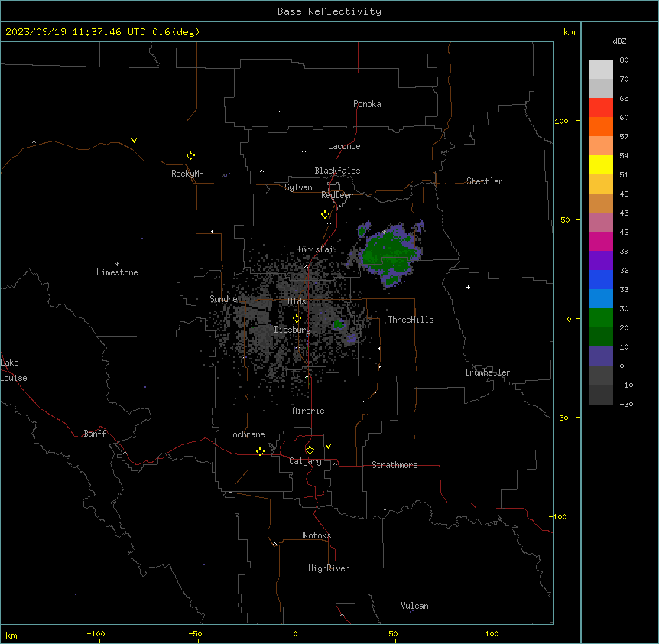Click the yellow diamond between Olds and Didsbury
The height and width of the screenshot is (644, 659).
coord(297,319)
